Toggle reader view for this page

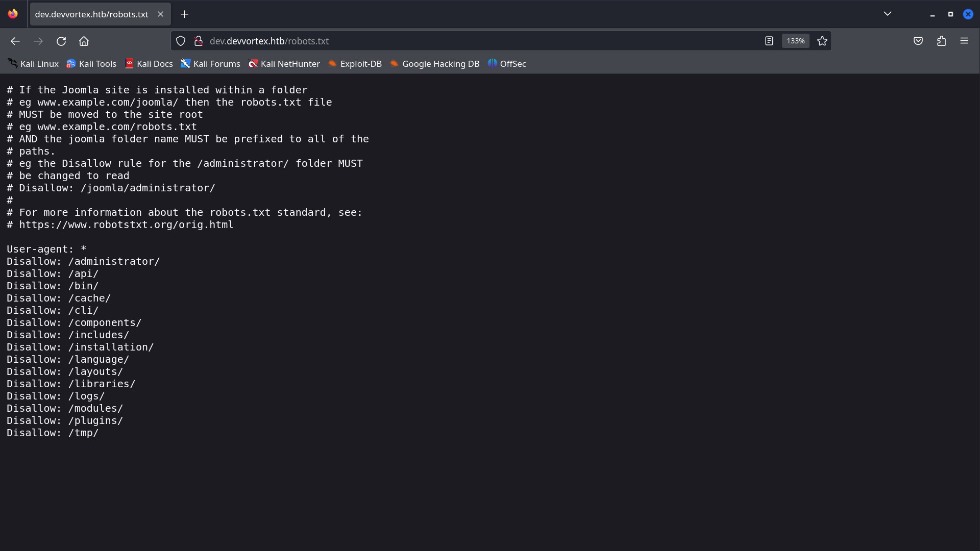[769, 41]
